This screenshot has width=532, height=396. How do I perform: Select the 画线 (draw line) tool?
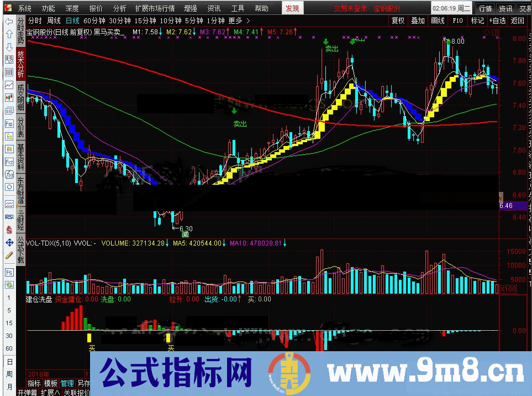[437, 20]
